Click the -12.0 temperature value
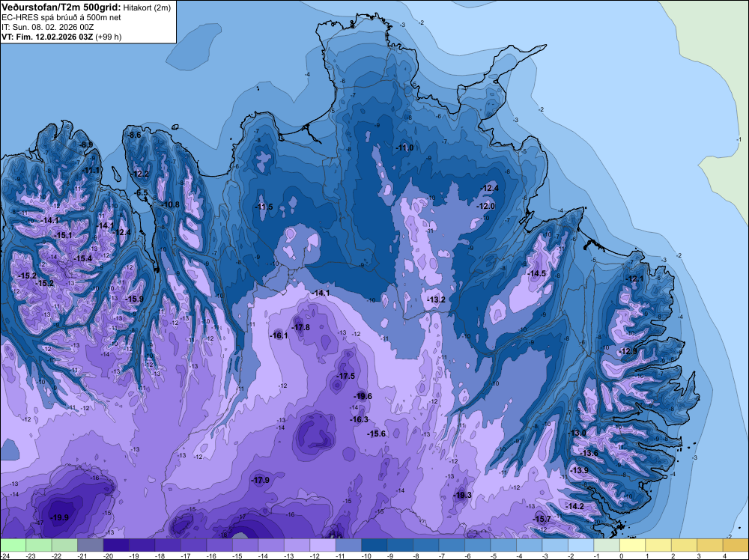Image resolution: width=749 pixels, height=560 pixels. coord(486,206)
